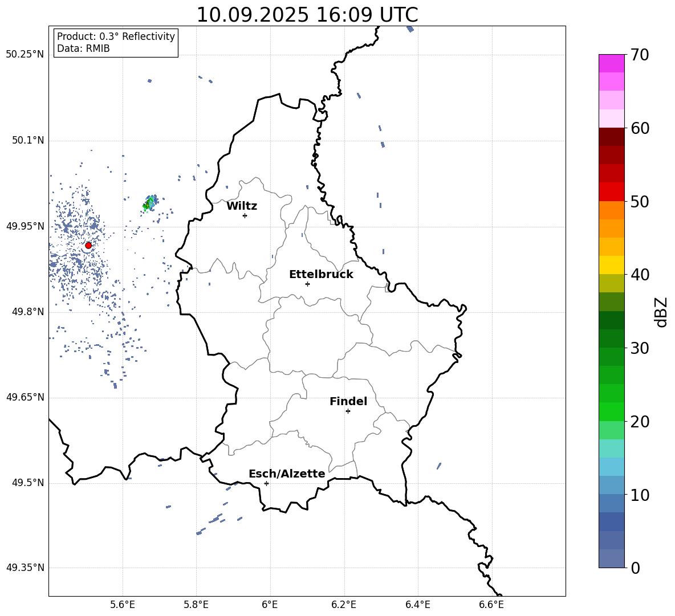Click the 49.8°N latitude label
Screen dimensions: 675x616
tap(28, 312)
